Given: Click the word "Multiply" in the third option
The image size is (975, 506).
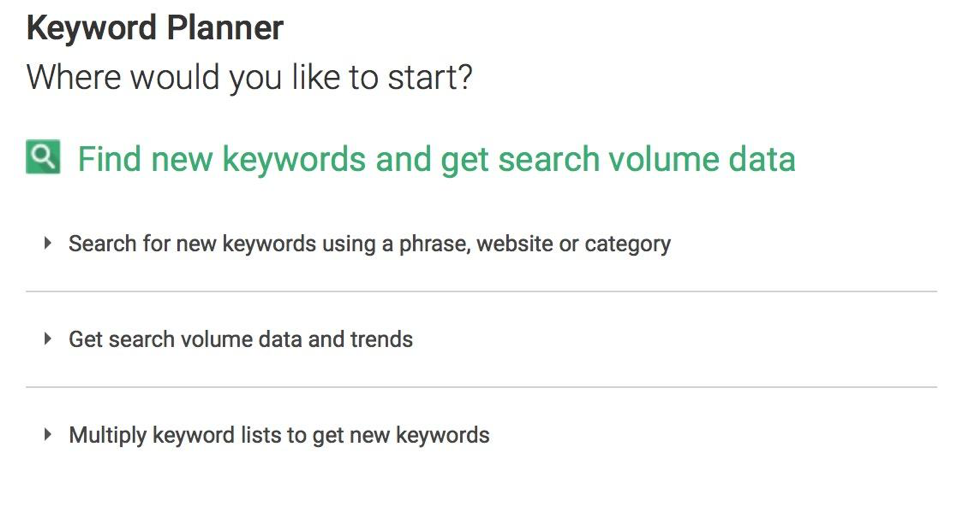Looking at the screenshot, I should (106, 435).
